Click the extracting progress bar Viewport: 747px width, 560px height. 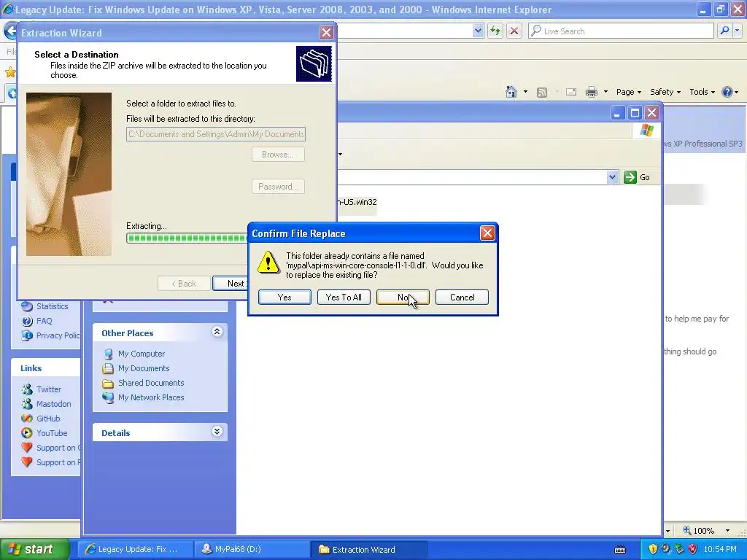(x=187, y=238)
